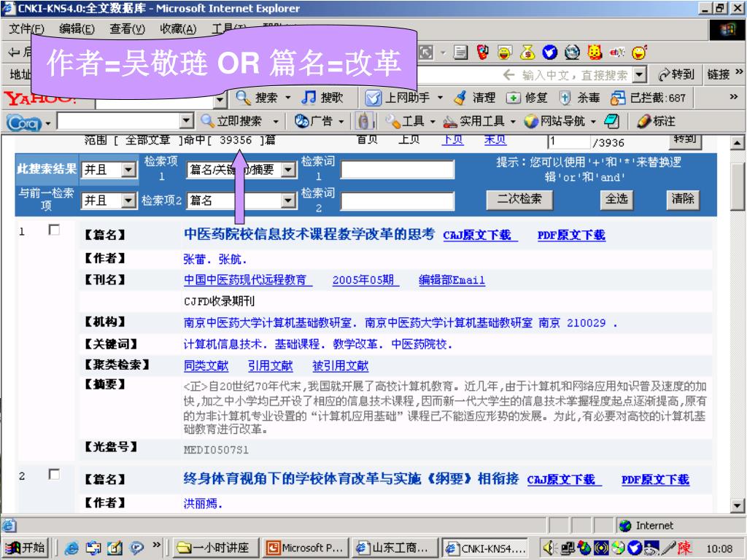Click the page scrollbar down arrow
747x560 pixels.
point(737,506)
